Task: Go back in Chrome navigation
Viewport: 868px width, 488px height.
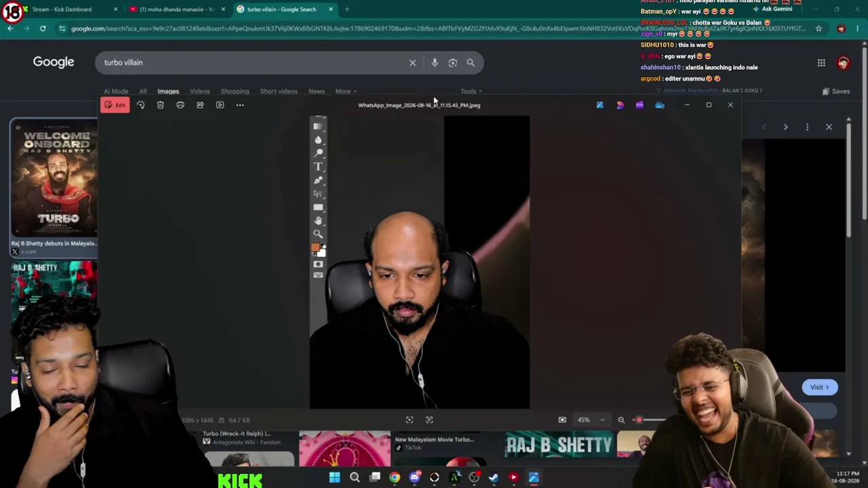Action: tap(10, 28)
